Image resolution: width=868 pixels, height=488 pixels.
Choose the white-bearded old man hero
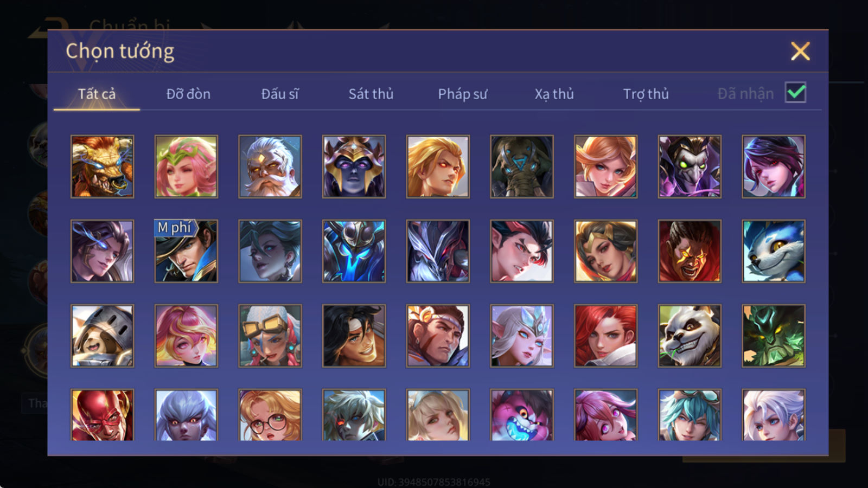coord(270,166)
